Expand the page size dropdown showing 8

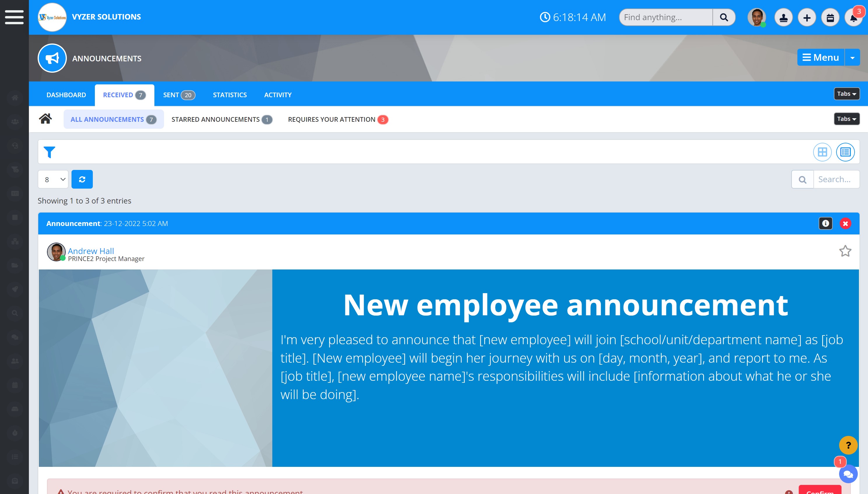click(53, 179)
